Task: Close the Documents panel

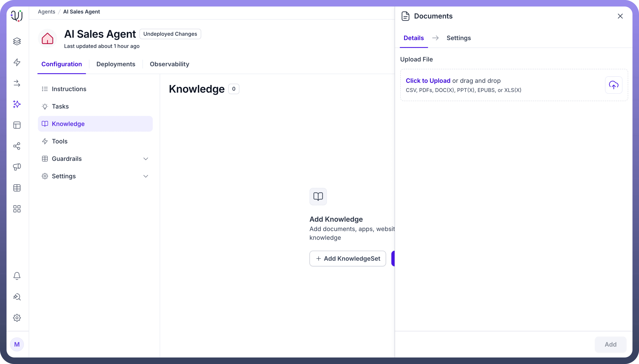Action: 620,16
